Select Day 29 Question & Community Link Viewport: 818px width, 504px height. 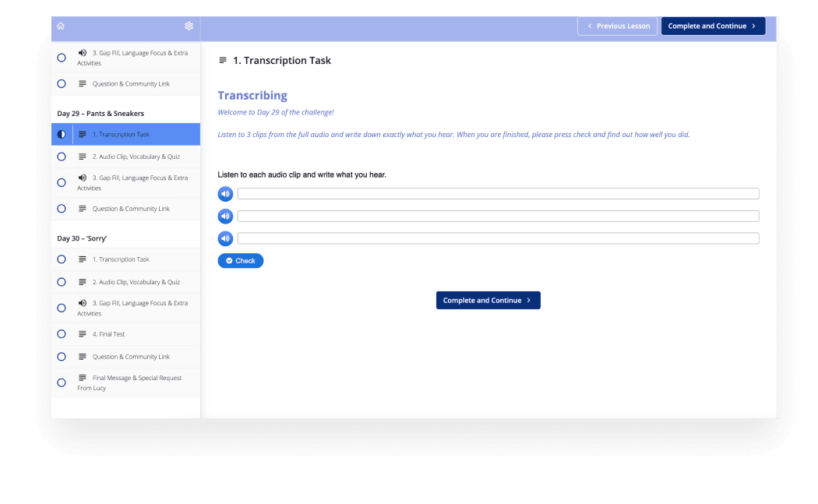tap(130, 209)
